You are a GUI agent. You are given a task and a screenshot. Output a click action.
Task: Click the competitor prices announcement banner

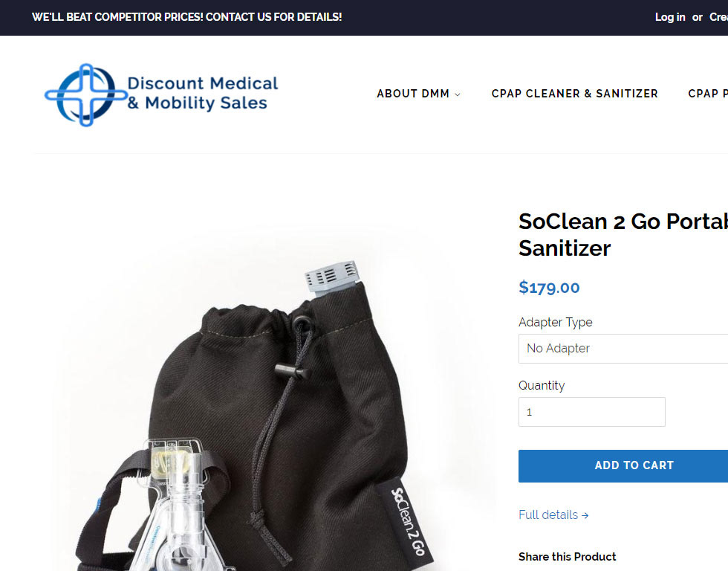tap(186, 17)
